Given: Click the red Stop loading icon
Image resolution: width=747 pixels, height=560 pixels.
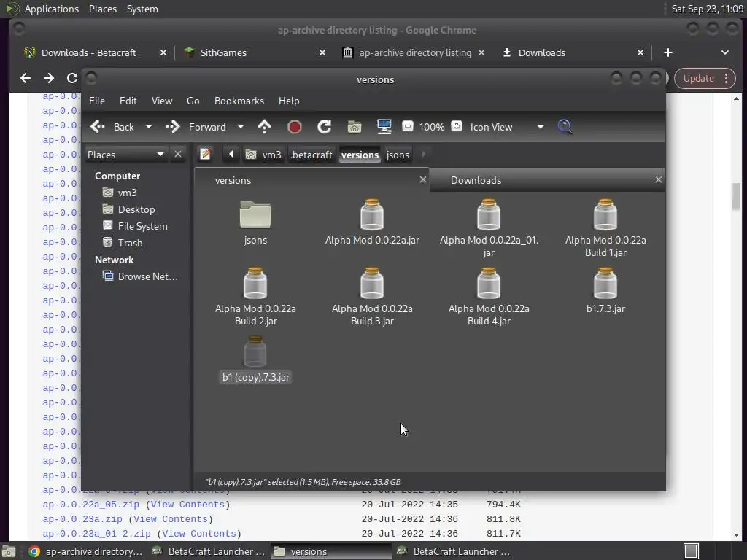Looking at the screenshot, I should [x=295, y=127].
